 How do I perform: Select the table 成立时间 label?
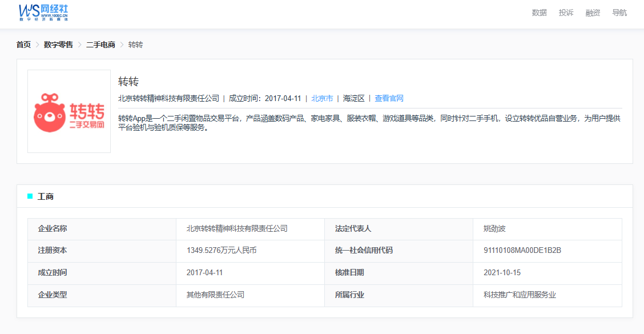[x=53, y=273]
